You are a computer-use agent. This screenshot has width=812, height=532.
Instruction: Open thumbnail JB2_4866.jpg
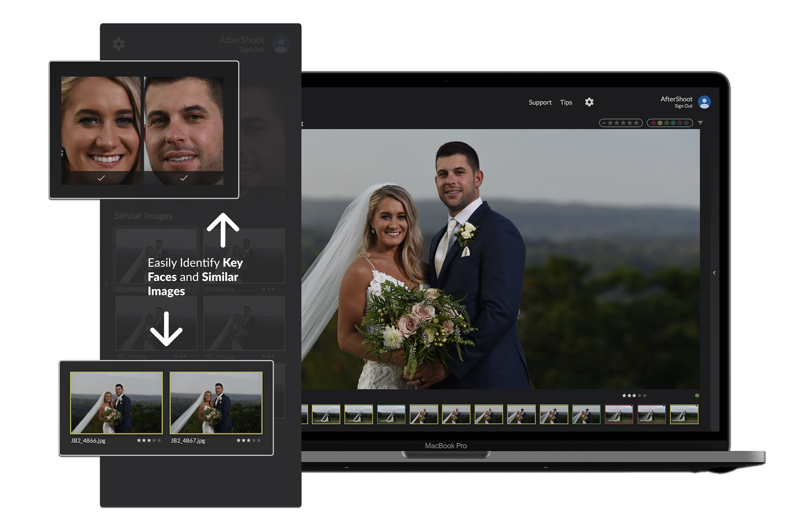pyautogui.click(x=116, y=402)
